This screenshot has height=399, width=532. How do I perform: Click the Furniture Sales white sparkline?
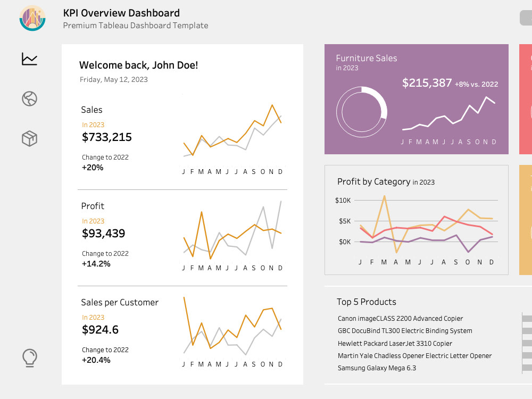tap(448, 113)
